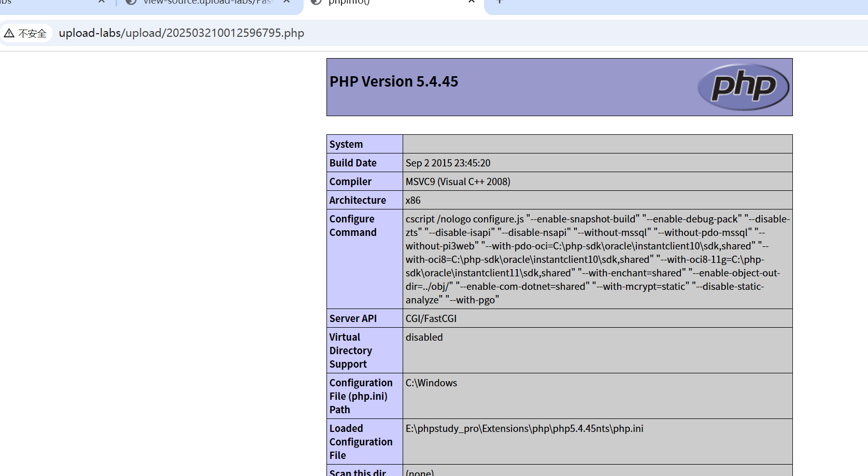Viewport: 868px width, 476px height.
Task: Click the architecture value "x86"
Action: tap(413, 200)
